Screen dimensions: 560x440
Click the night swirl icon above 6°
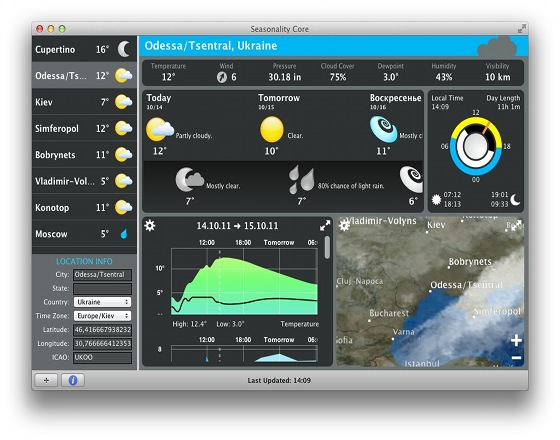[x=412, y=179]
